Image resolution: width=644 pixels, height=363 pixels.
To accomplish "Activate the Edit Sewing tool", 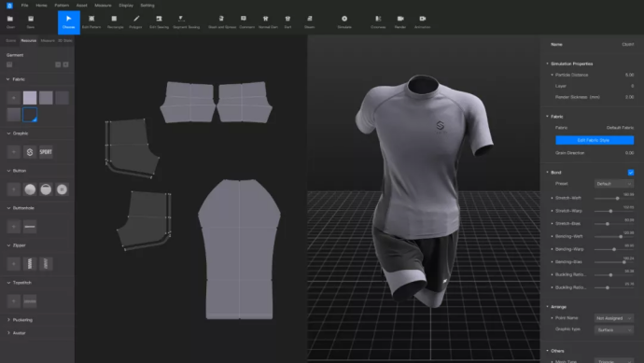I will point(159,22).
